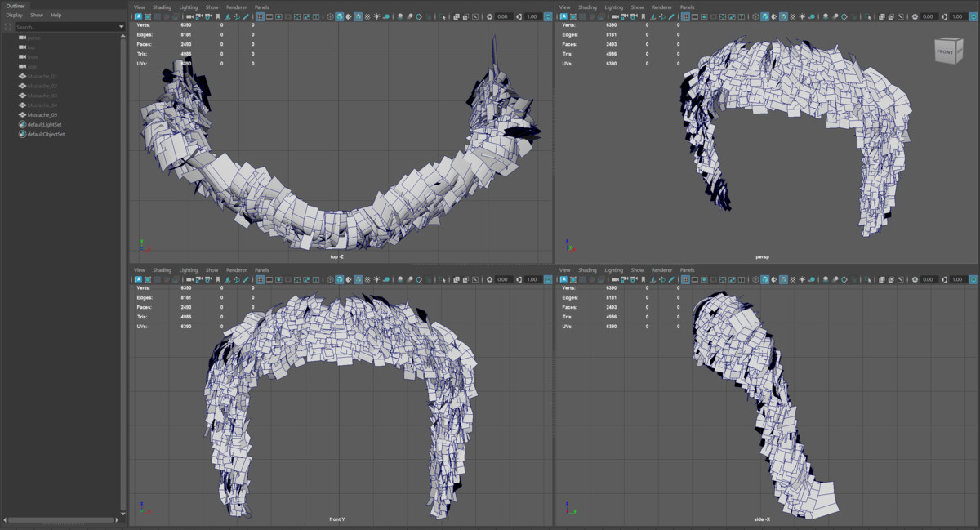Click the FRONT face of the ViewCube
Viewport: 980px width, 530px height.
(x=945, y=52)
